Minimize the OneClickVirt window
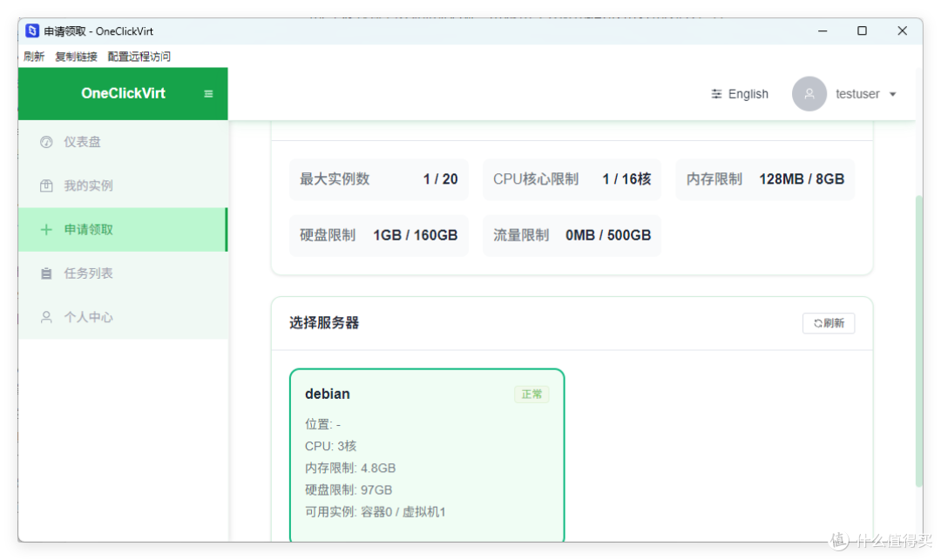This screenshot has height=560, width=941. pos(823,30)
